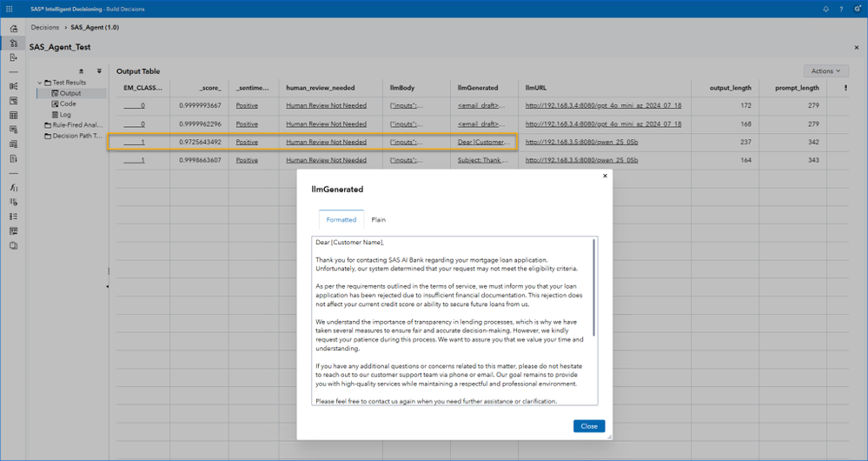
Task: Click the output_length column header
Action: (730, 88)
